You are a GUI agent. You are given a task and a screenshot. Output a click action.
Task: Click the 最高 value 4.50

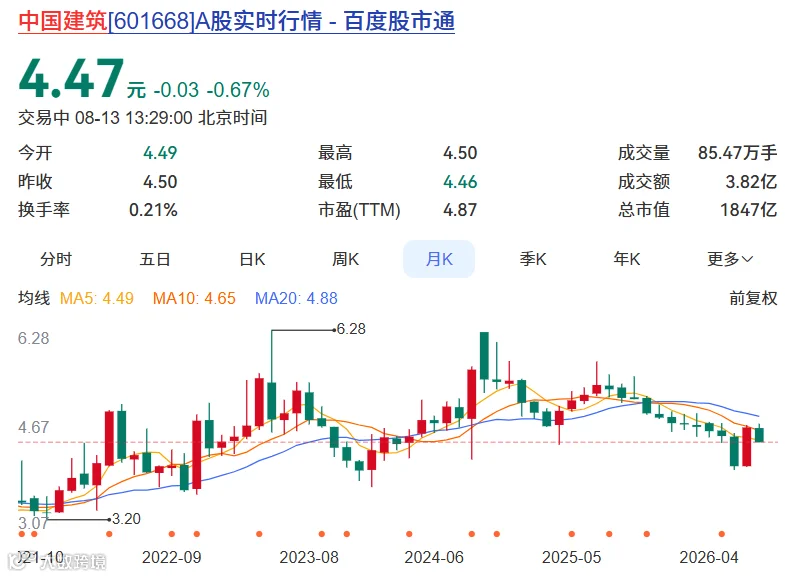(x=460, y=153)
